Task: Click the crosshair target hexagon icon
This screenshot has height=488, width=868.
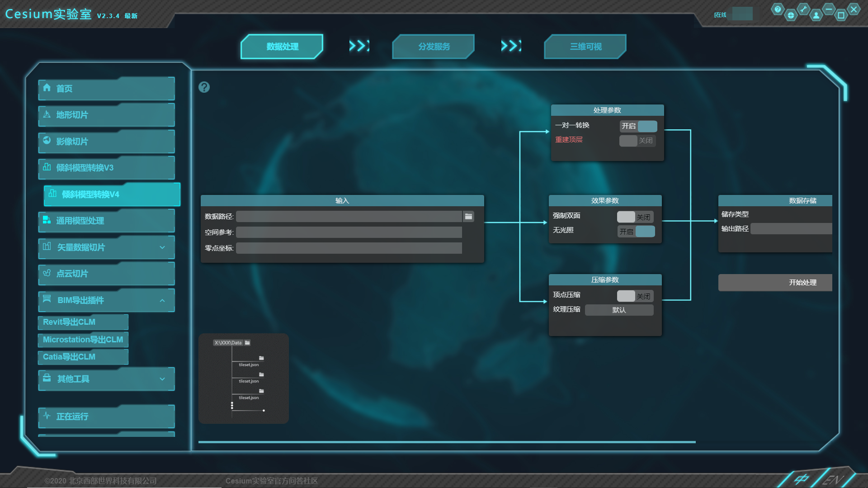Action: [791, 15]
